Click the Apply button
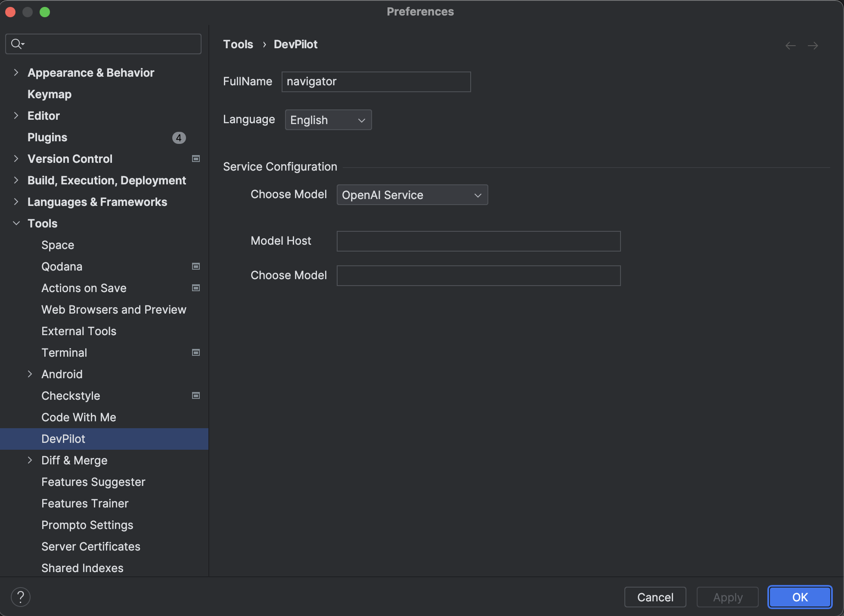The height and width of the screenshot is (616, 844). (x=727, y=596)
